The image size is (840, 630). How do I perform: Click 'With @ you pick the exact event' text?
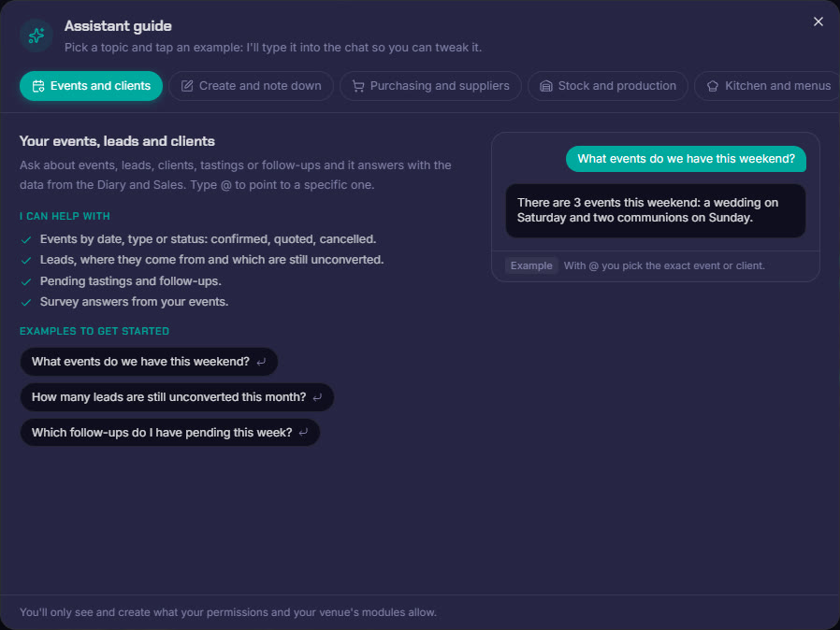click(x=664, y=266)
